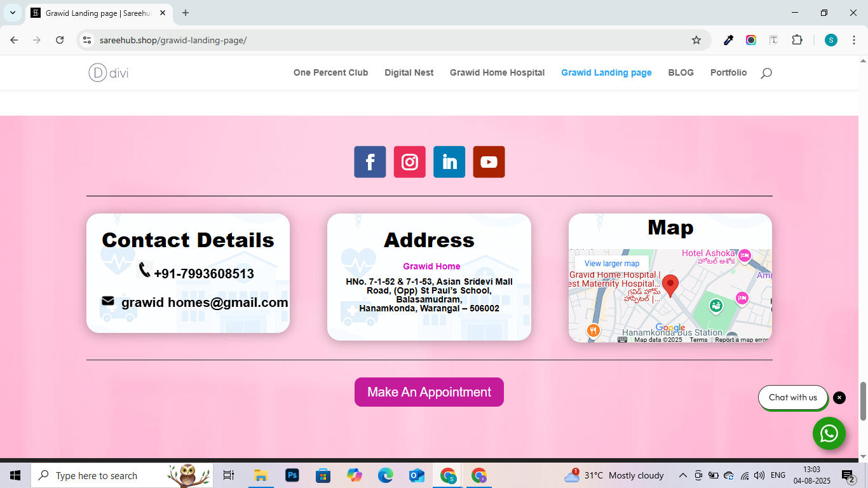868x488 pixels.
Task: Dismiss the Chat with us bubble
Action: point(839,398)
